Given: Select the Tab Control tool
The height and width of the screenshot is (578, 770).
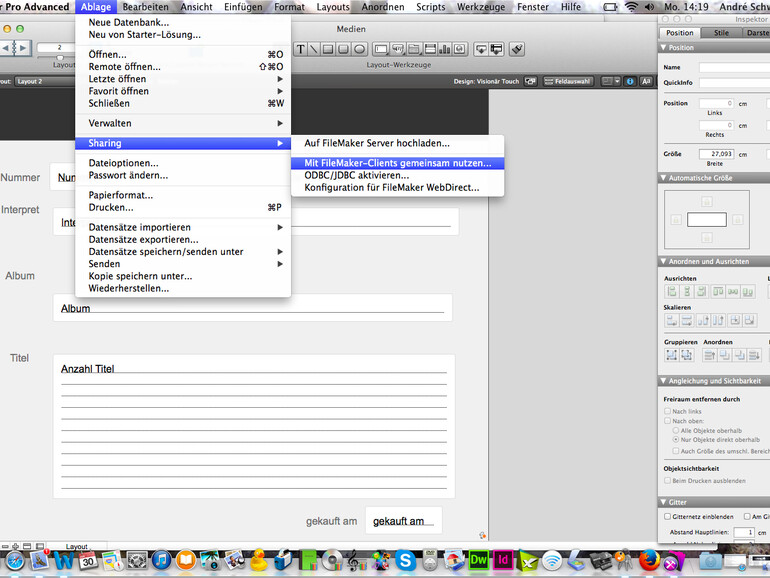Looking at the screenshot, I should 414,49.
